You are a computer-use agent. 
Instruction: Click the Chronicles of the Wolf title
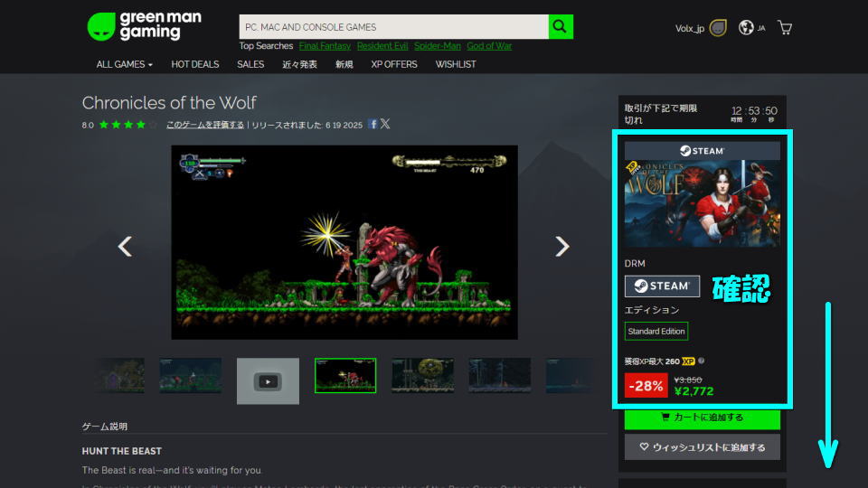pos(169,103)
